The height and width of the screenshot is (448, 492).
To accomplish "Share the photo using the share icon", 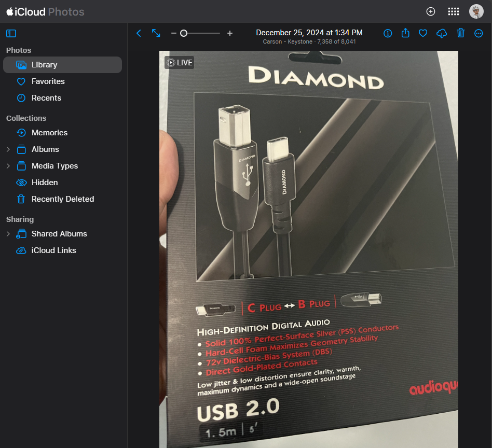I will (x=405, y=33).
